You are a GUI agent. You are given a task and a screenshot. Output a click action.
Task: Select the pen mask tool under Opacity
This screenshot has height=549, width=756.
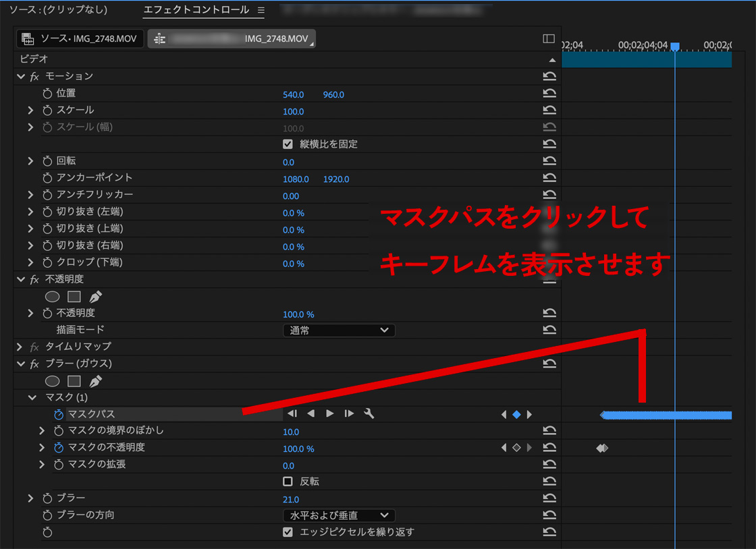pos(95,297)
